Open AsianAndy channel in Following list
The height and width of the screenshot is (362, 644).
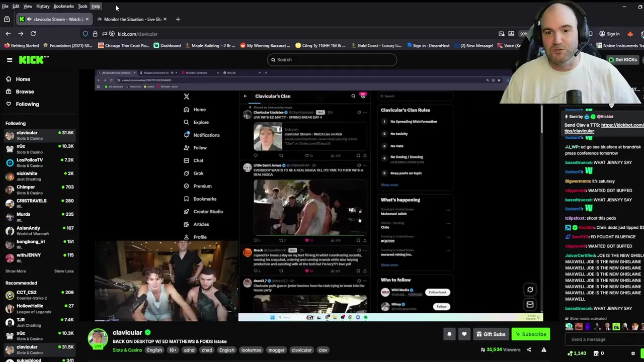pyautogui.click(x=39, y=230)
